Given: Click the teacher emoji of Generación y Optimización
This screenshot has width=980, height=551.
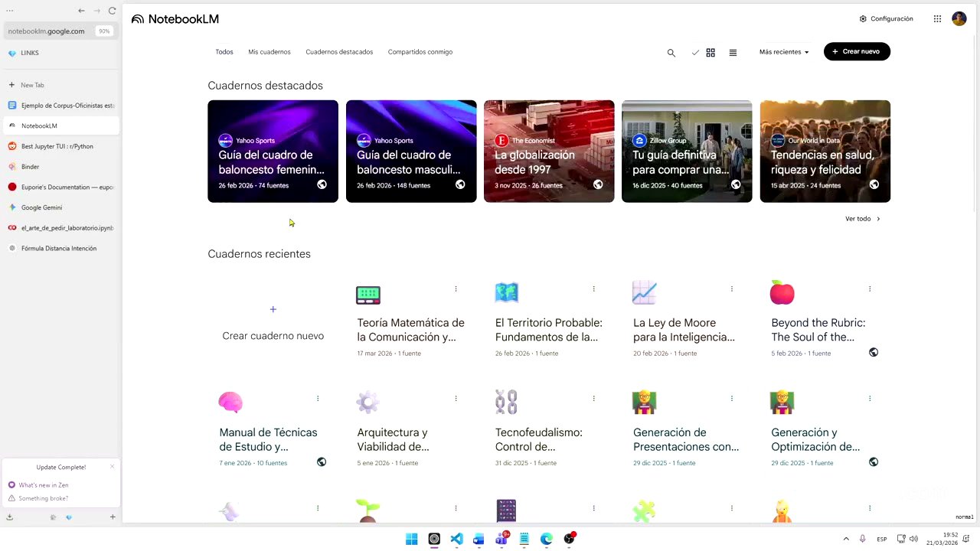Looking at the screenshot, I should click(782, 402).
